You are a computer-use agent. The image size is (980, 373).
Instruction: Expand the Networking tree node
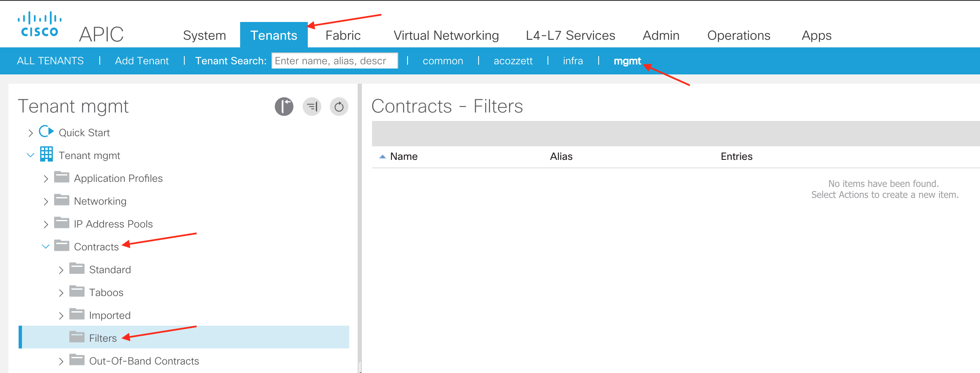[x=46, y=202]
